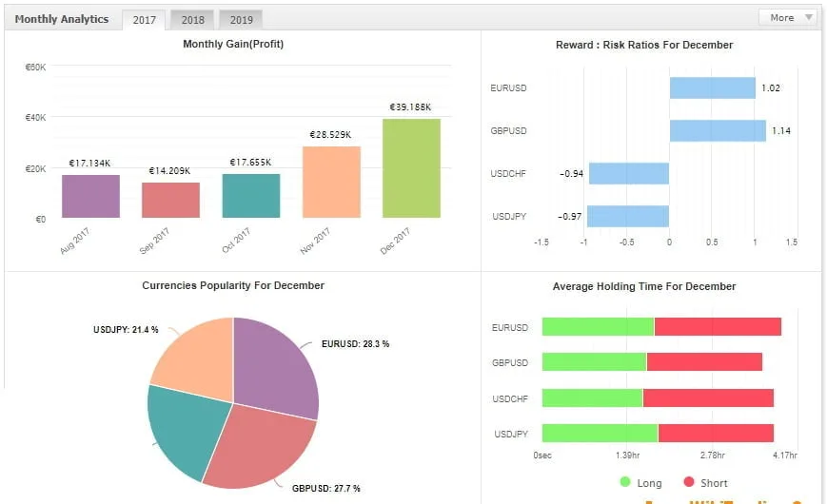Expand the More dropdown
827x504 pixels.
(787, 17)
